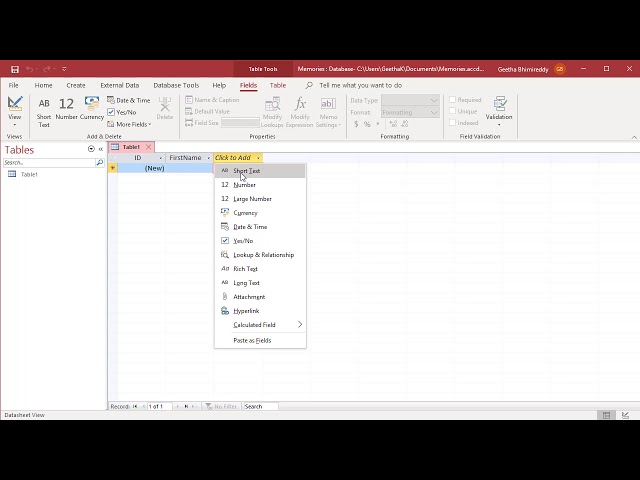Expand the More Fields dropdown

[x=129, y=124]
